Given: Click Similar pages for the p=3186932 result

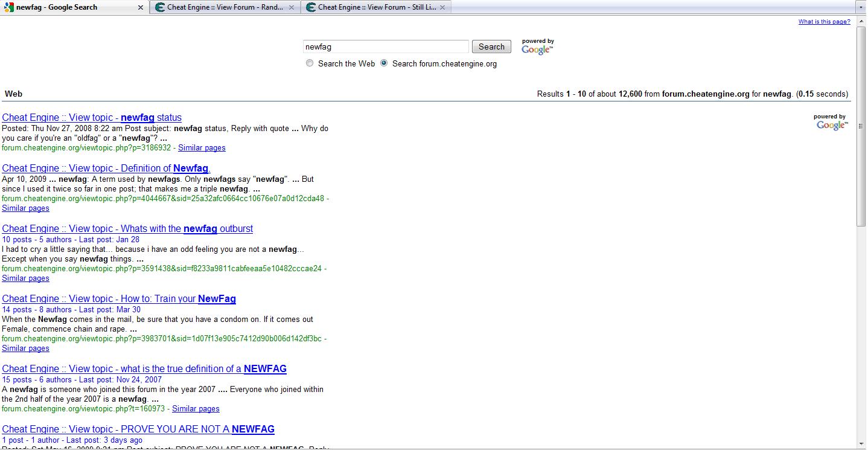Looking at the screenshot, I should coord(202,148).
